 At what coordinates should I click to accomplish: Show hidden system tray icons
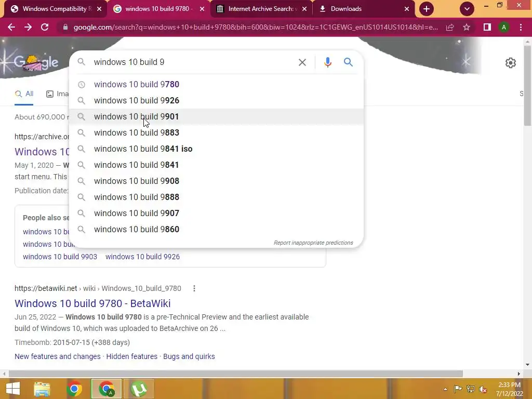pyautogui.click(x=445, y=389)
